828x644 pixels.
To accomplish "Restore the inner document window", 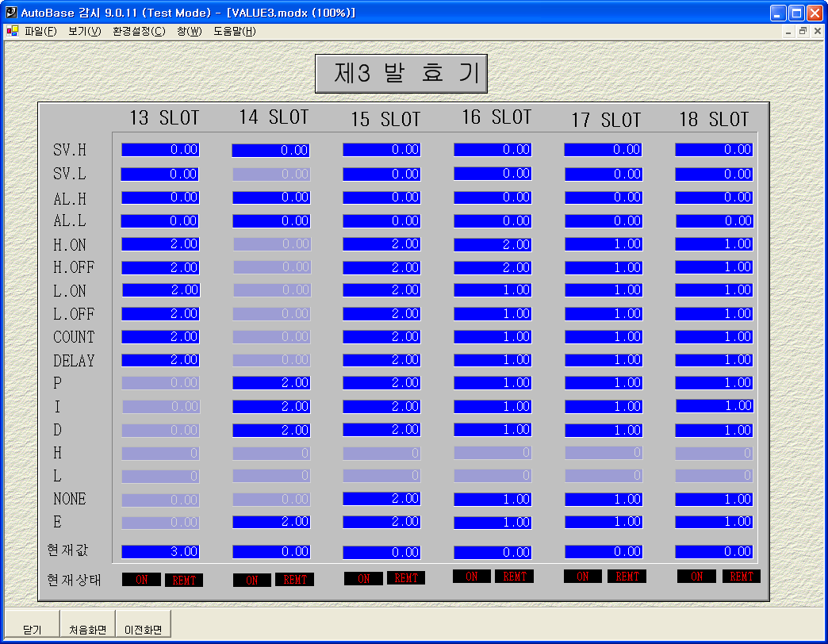I will coord(803,32).
